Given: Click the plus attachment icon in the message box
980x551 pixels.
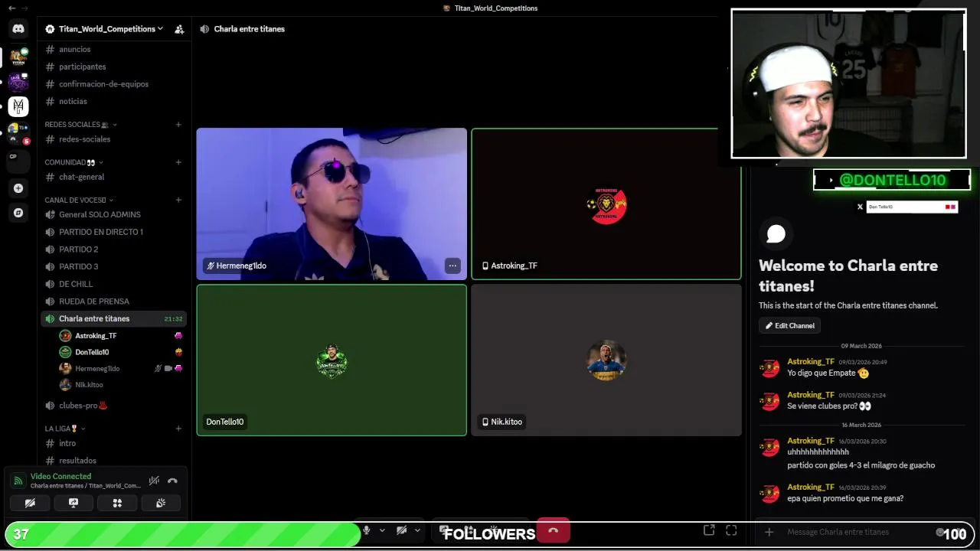Looking at the screenshot, I should click(769, 532).
